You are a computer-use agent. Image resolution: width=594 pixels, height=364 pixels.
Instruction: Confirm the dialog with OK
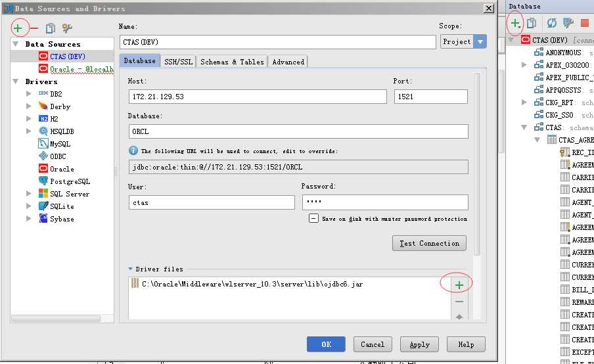(326, 344)
